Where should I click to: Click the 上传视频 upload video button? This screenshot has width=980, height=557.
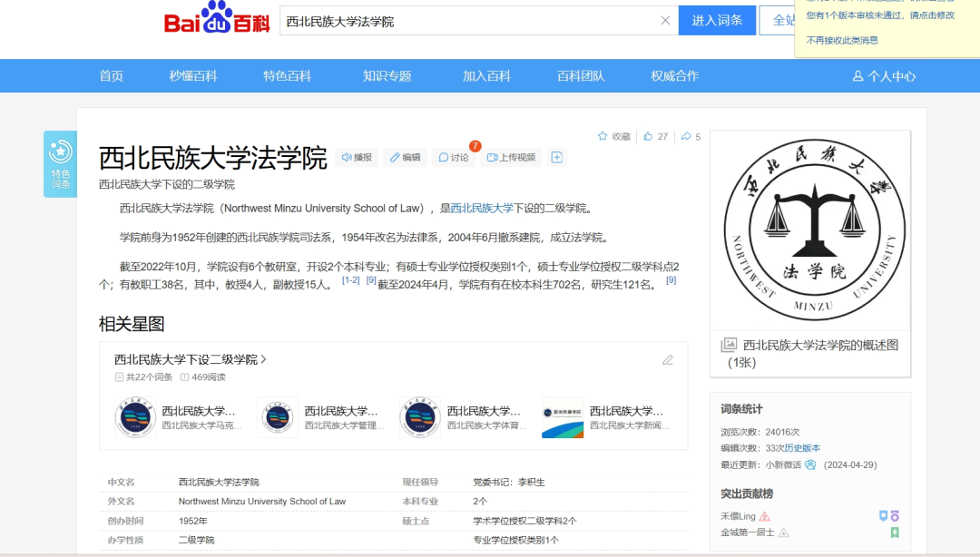[x=511, y=158]
